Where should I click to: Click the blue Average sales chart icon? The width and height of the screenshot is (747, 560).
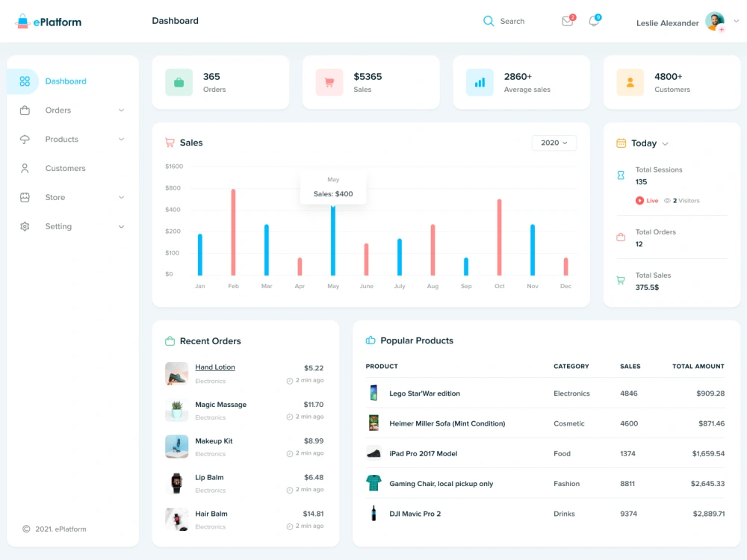[x=480, y=82]
